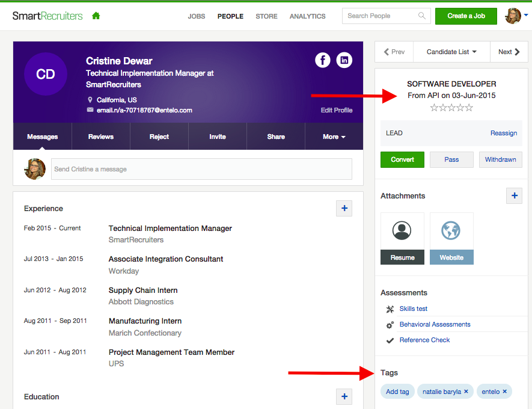Remove the entelo tag
The image size is (532, 409).
click(x=504, y=392)
